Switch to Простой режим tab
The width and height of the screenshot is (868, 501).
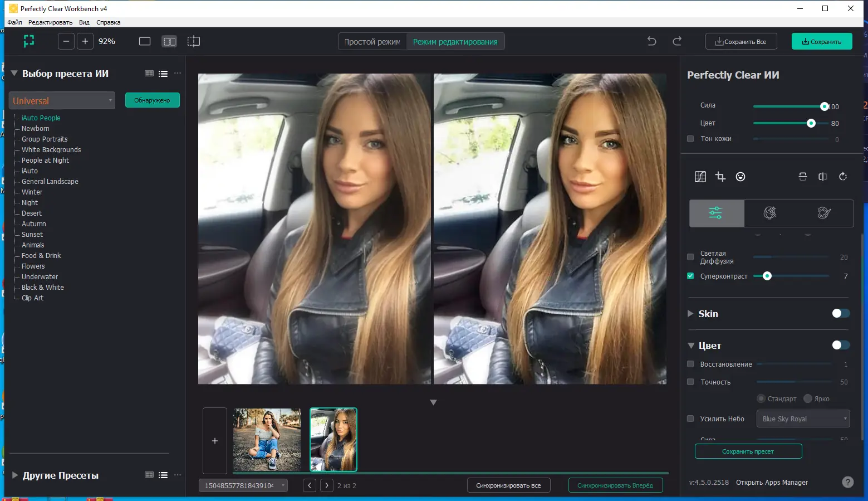372,42
